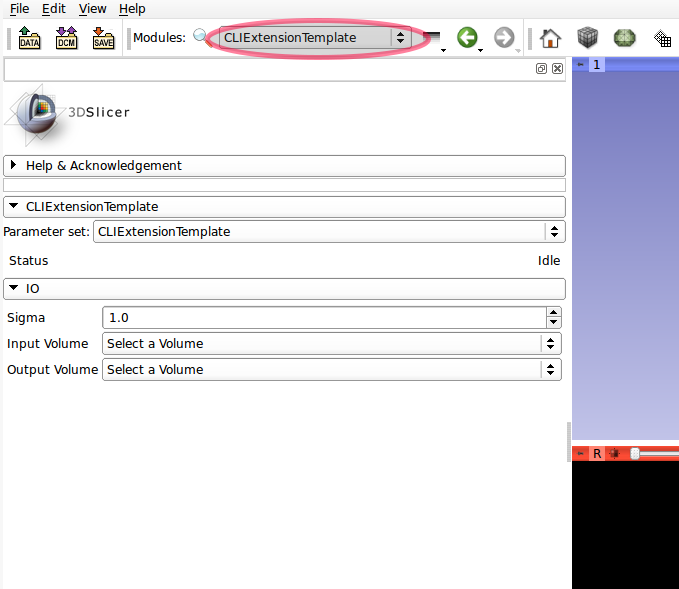Click the center-view icon in red slice bar
Viewport: 679px width, 589px height.
614,453
